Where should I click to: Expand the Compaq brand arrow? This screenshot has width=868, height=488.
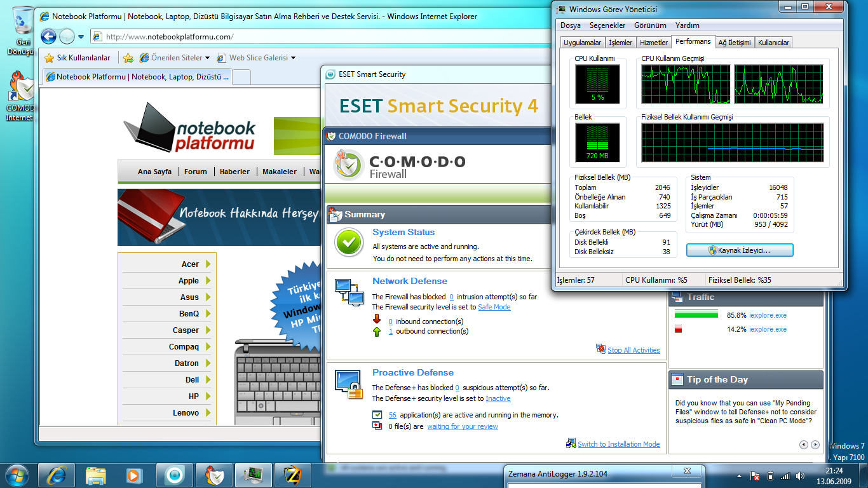[208, 347]
